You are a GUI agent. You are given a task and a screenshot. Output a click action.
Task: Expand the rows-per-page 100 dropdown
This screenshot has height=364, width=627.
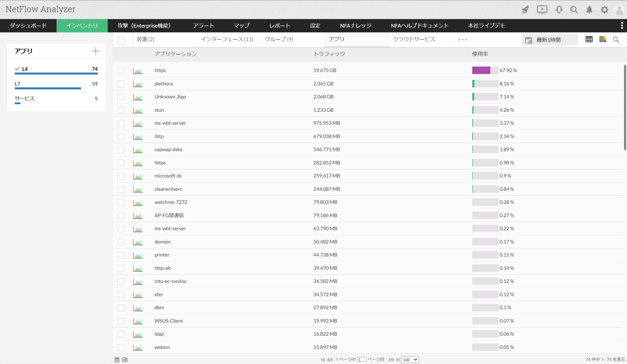410,360
